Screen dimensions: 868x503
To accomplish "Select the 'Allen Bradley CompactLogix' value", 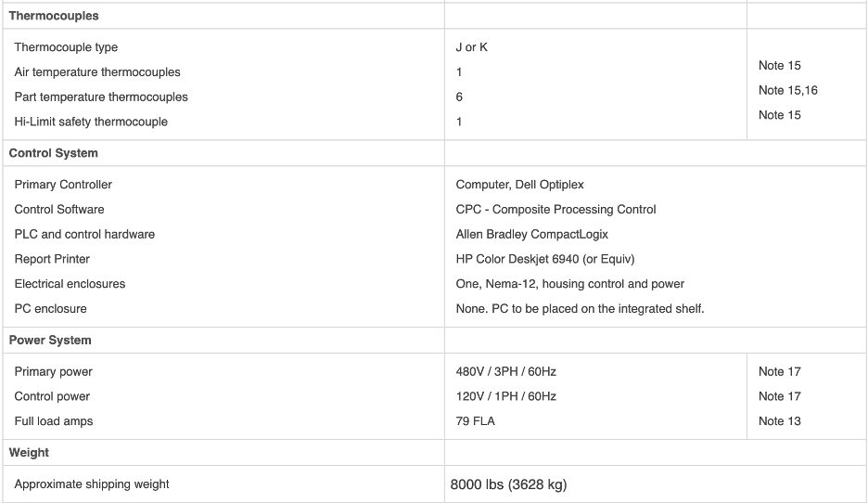I will (x=531, y=234).
